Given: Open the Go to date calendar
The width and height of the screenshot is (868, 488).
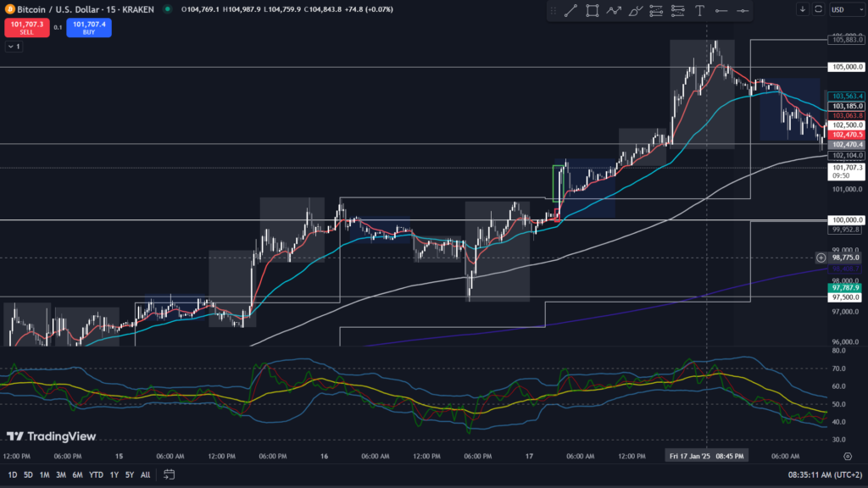Looking at the screenshot, I should [170, 474].
